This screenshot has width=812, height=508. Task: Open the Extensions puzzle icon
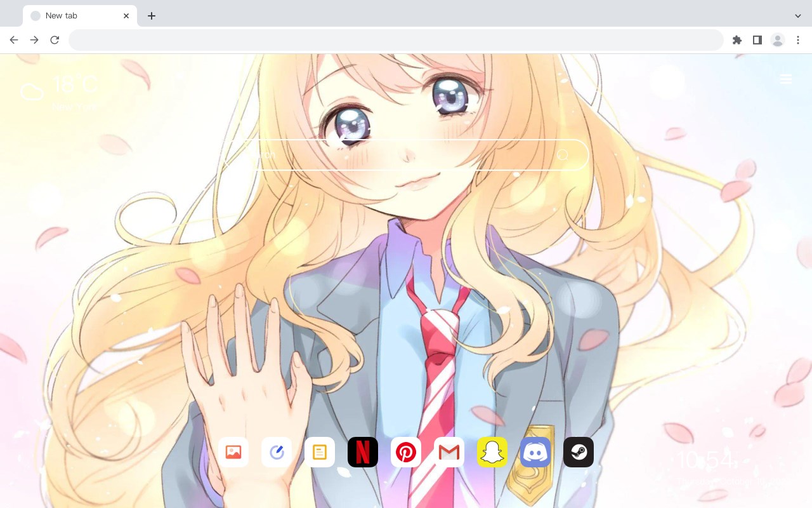tap(737, 40)
